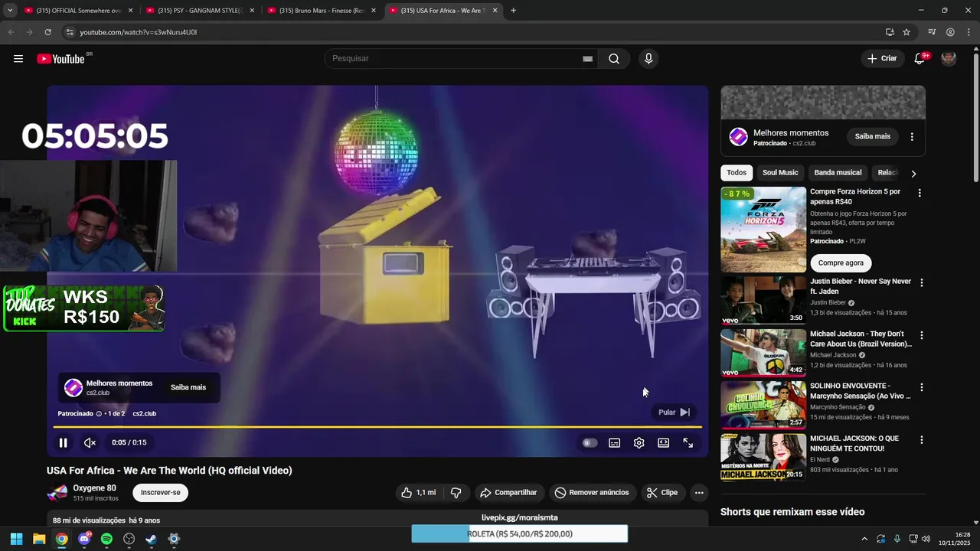Open the tab search dropdown arrow
The image size is (980, 551).
(10, 11)
